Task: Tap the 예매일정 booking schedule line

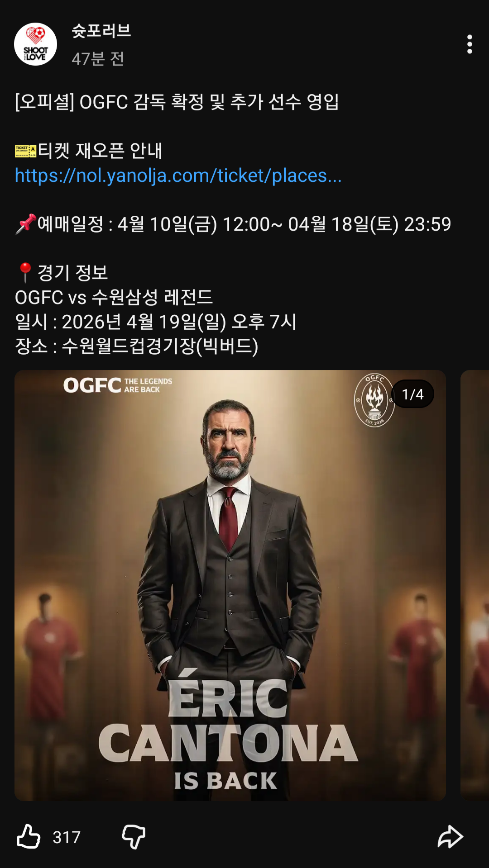Action: (x=233, y=224)
